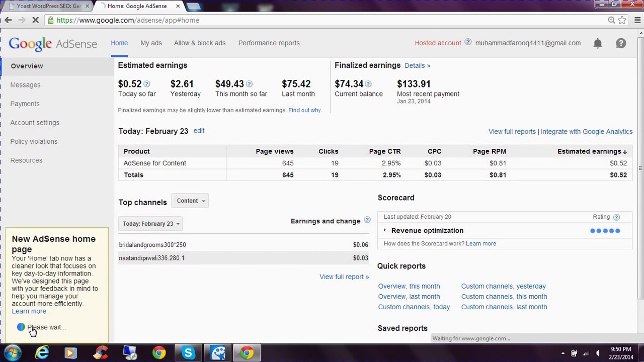
Task: Open AdSense notifications bell
Action: click(x=598, y=43)
